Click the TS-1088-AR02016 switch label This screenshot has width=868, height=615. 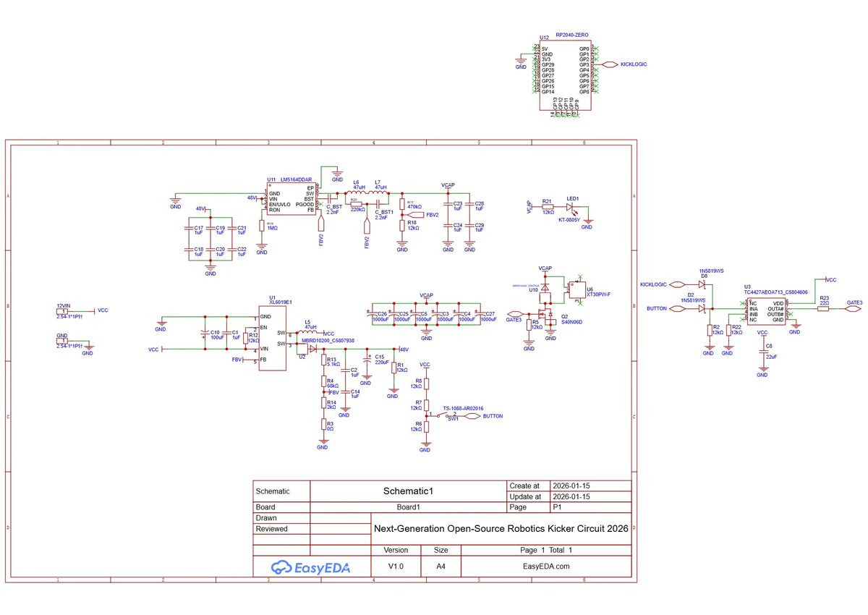[463, 408]
